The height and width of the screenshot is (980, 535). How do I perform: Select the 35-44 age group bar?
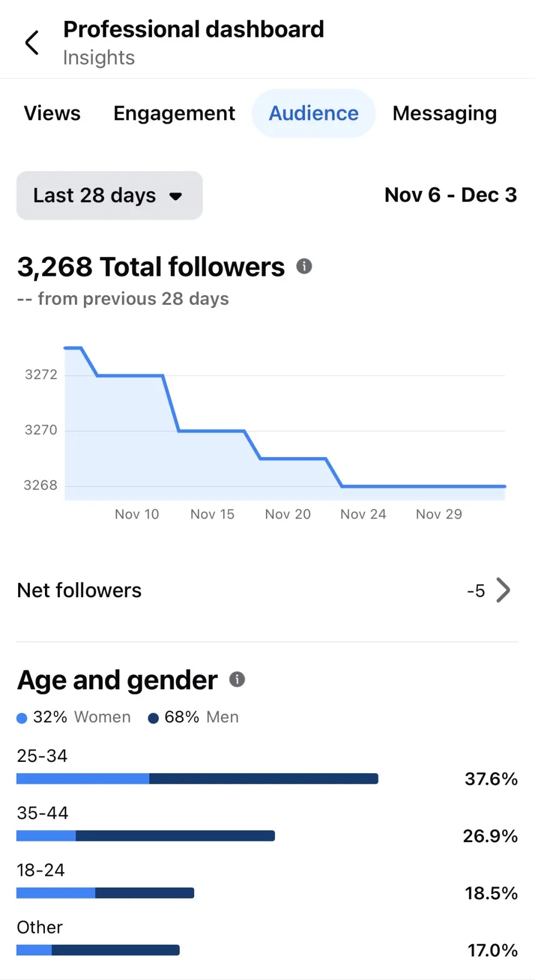click(146, 836)
